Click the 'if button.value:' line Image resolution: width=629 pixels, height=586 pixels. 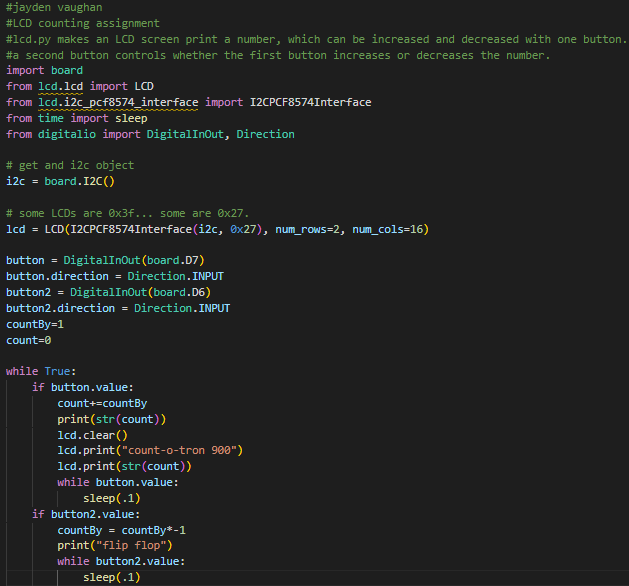point(83,387)
